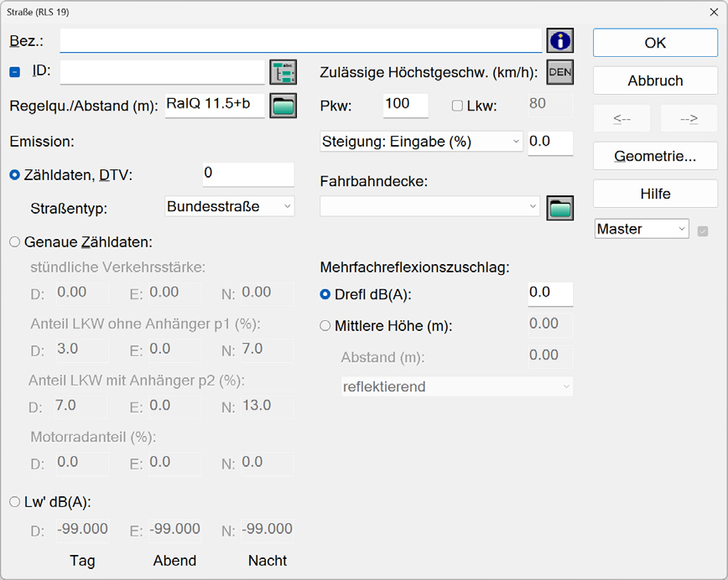Click the DTV count input field
This screenshot has height=580, width=728.
(x=248, y=174)
